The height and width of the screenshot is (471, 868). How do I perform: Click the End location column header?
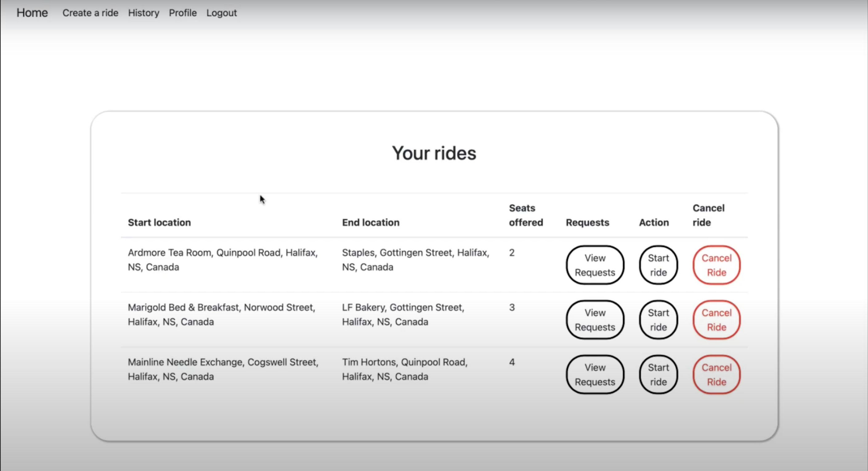[x=371, y=222]
